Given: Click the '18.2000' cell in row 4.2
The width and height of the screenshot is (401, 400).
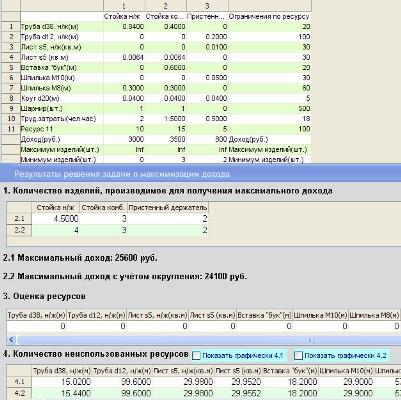Looking at the screenshot, I should point(290,393).
